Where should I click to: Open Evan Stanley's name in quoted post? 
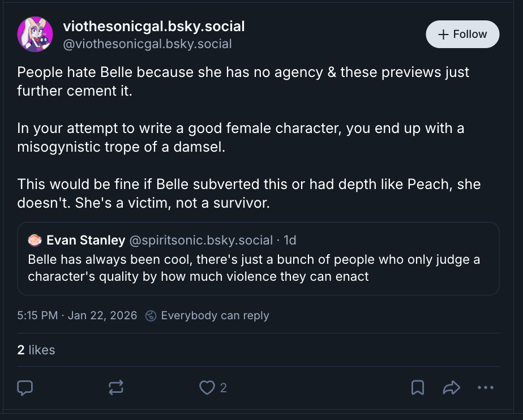tap(85, 241)
